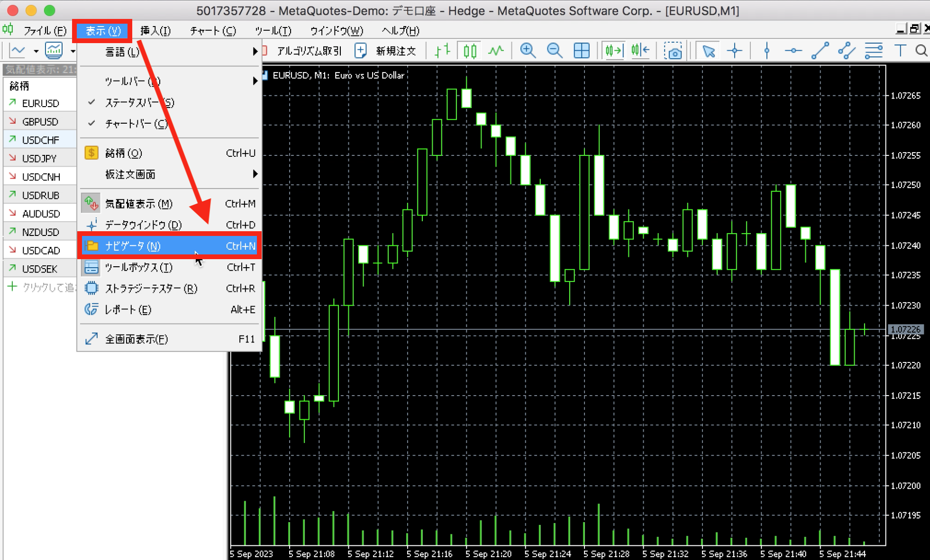
Task: Select データウインドウ data window entry
Action: point(170,225)
